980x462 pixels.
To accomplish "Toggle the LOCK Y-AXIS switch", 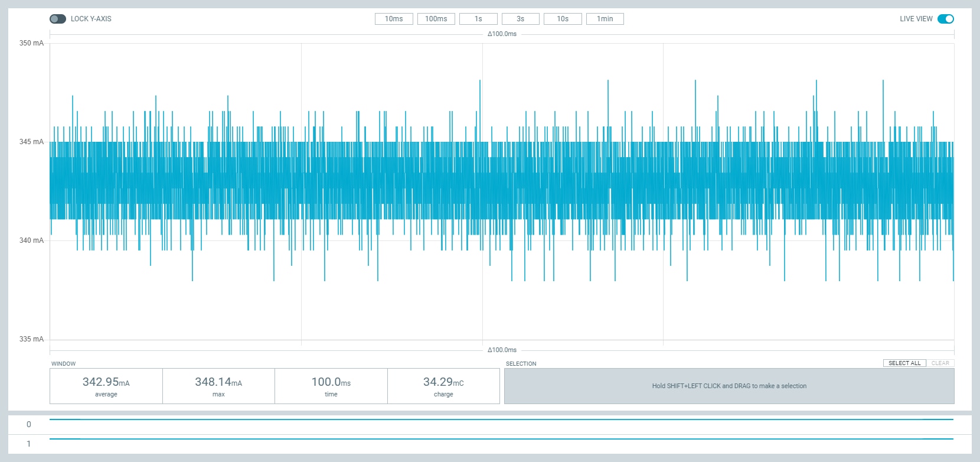I will pos(58,19).
